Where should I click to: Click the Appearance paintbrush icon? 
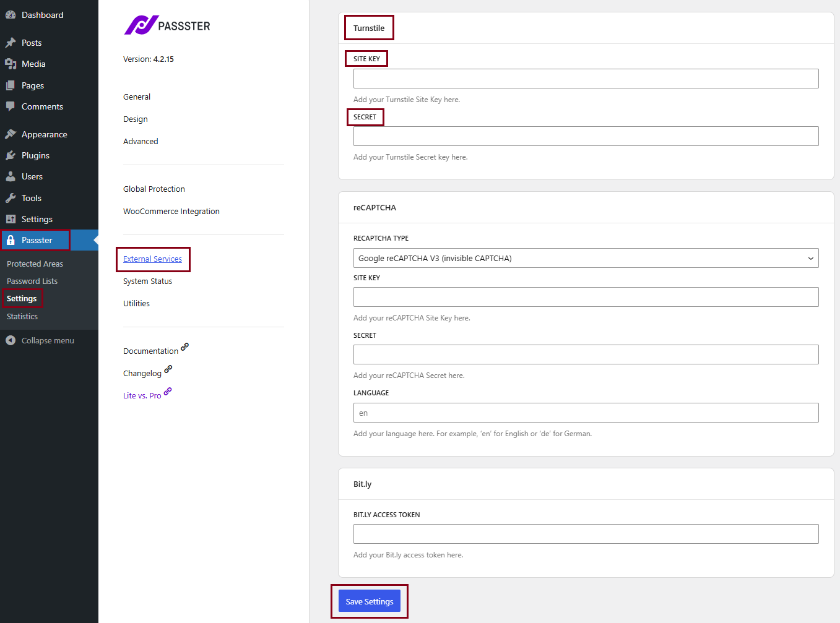click(x=11, y=134)
